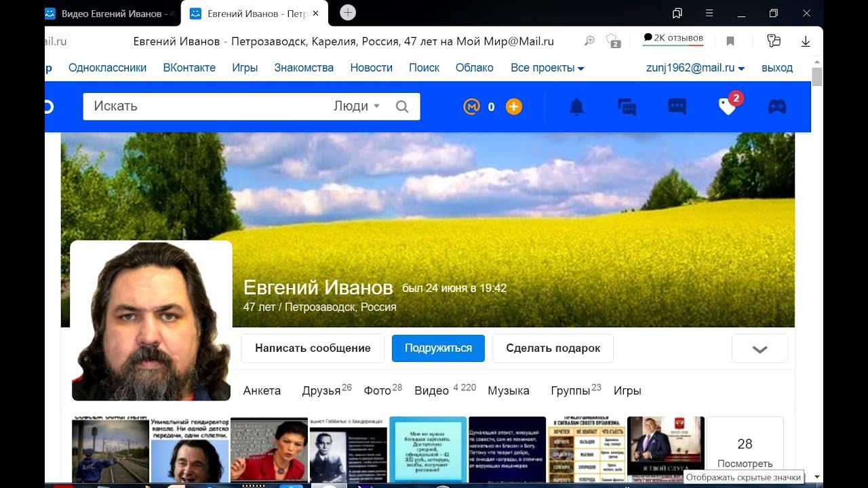
Task: Open the "Музыка" profile tab
Action: pyautogui.click(x=509, y=390)
